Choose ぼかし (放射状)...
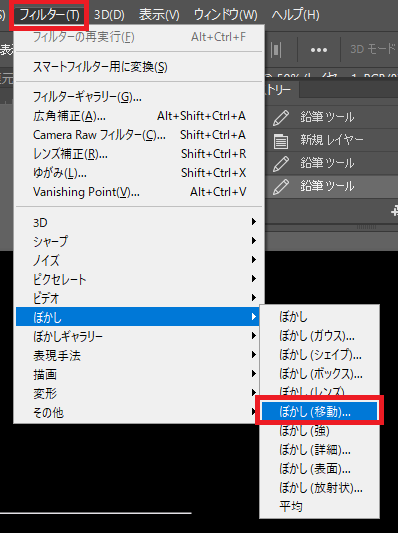Image resolution: width=398 pixels, height=533 pixels. [319, 488]
